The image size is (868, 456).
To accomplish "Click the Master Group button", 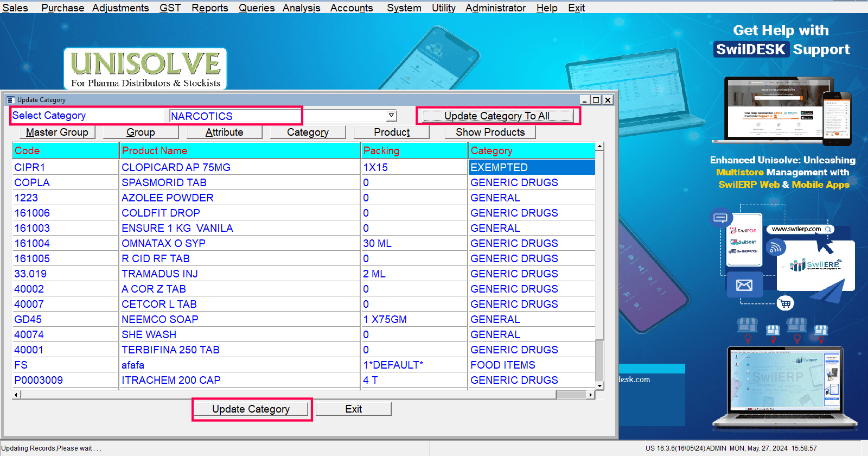I will (x=57, y=132).
